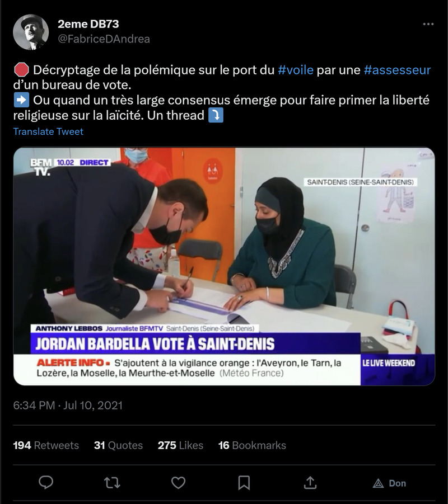The image size is (448, 504).
Task: Open 2eme DB73 profile avatar
Action: coord(31,32)
